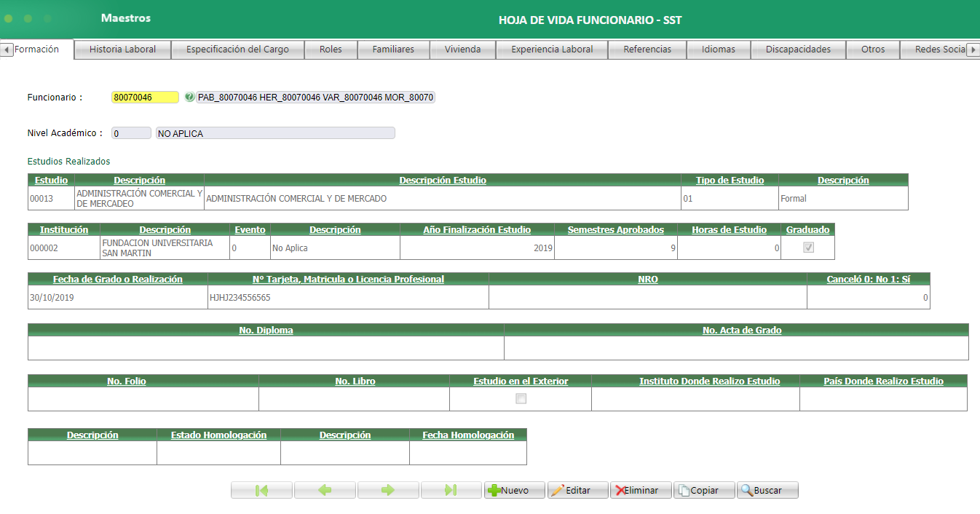Select license number HJHJ234556565 cell

(348, 297)
